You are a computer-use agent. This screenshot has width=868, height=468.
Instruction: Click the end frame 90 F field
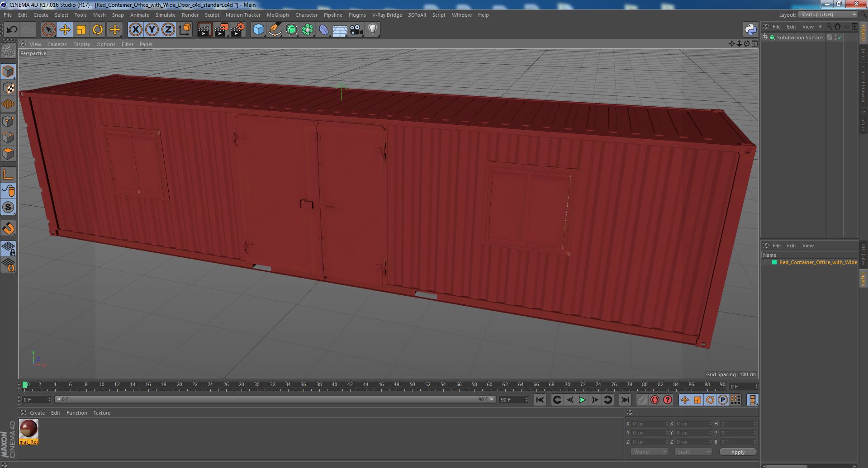pyautogui.click(x=513, y=400)
